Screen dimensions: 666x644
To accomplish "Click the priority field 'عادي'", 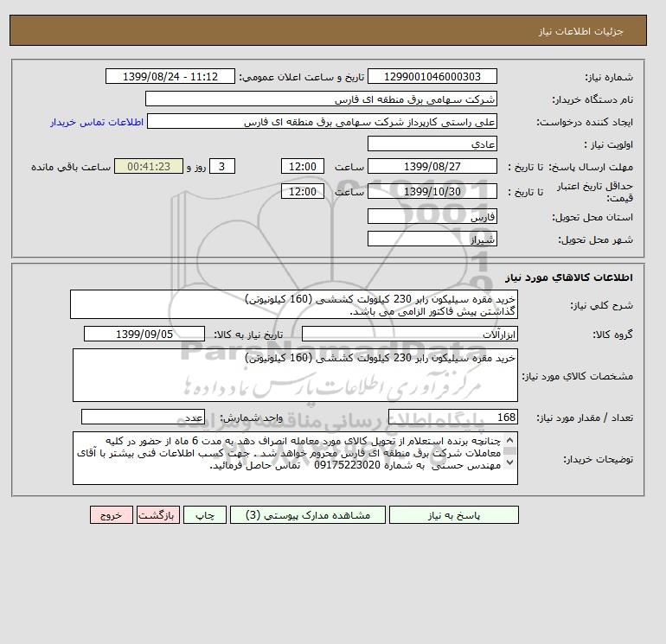I will [432, 143].
